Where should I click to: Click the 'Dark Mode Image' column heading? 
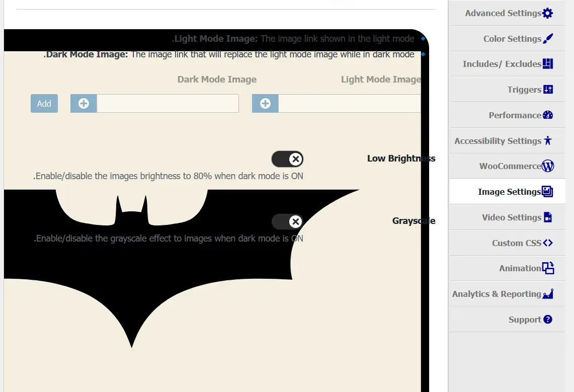(217, 80)
